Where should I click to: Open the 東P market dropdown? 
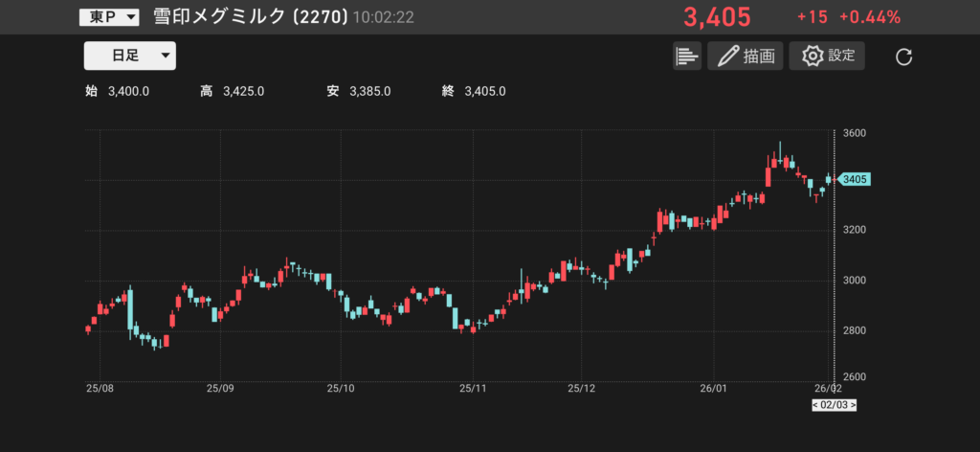coord(108,17)
